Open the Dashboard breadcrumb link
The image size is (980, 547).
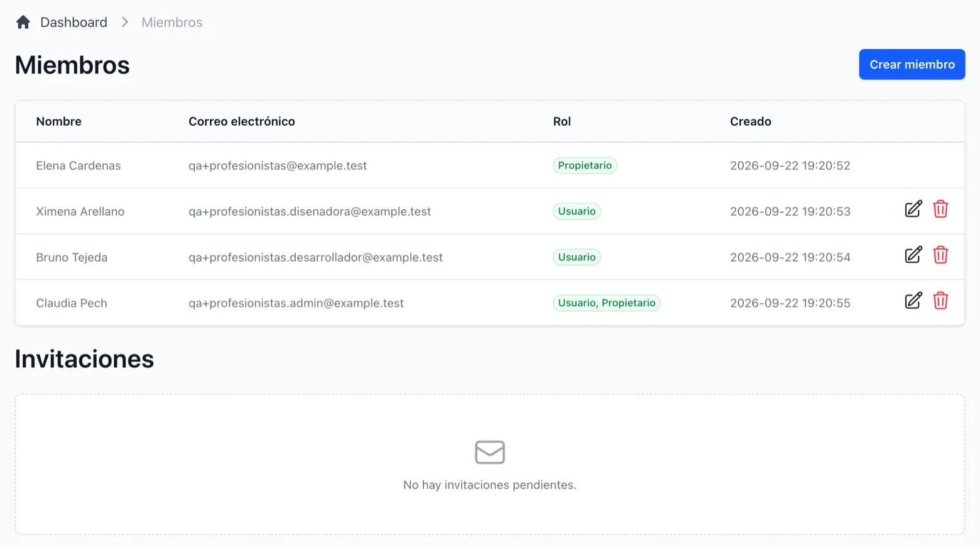73,22
